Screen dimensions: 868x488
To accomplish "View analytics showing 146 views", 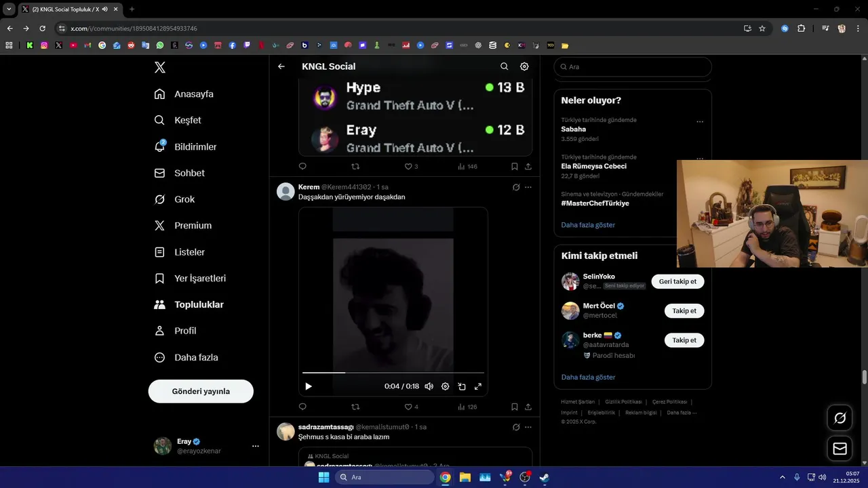I will (468, 166).
